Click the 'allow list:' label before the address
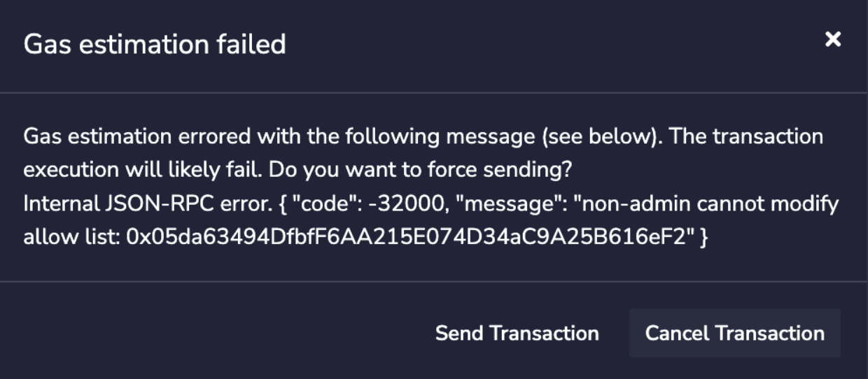 pos(71,237)
